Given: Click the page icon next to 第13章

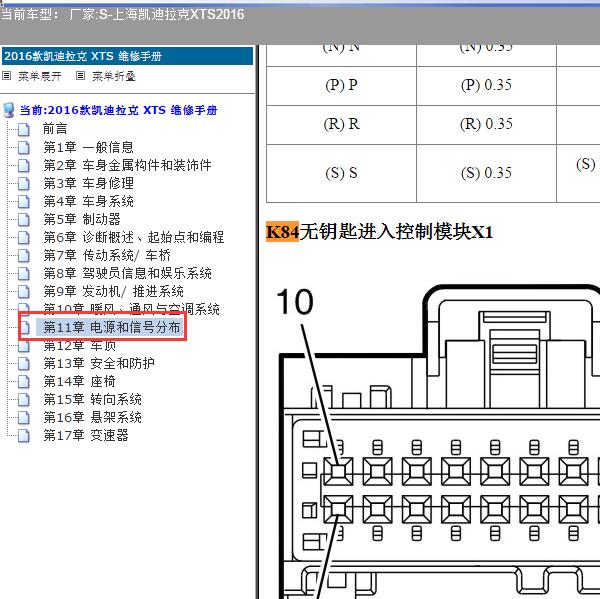Looking at the screenshot, I should (x=24, y=364).
